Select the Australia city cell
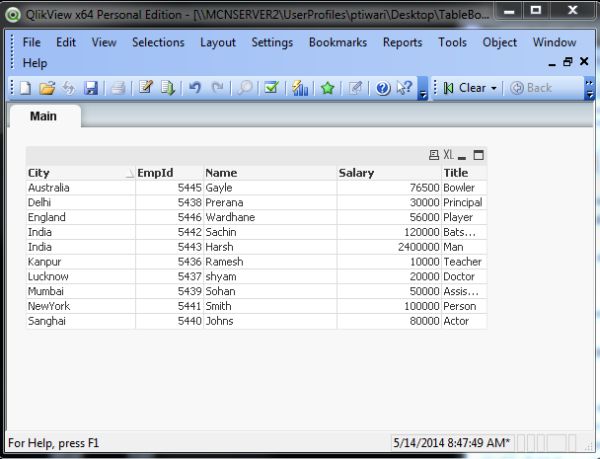Image resolution: width=600 pixels, height=459 pixels. tap(80, 188)
